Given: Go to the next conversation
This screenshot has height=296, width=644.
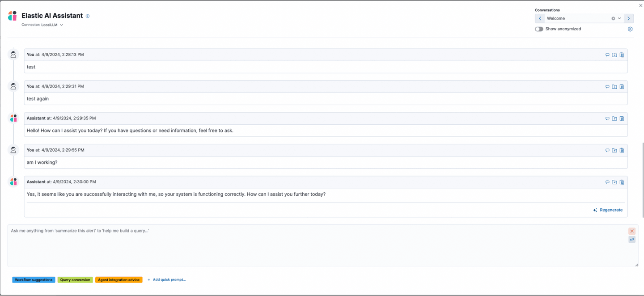Looking at the screenshot, I should pyautogui.click(x=628, y=18).
